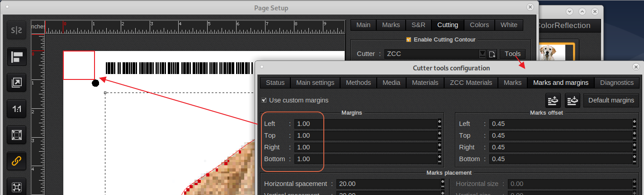Click the mirror S|S icon in left sidebar
Viewport: 644px width, 195px height.
[x=17, y=31]
